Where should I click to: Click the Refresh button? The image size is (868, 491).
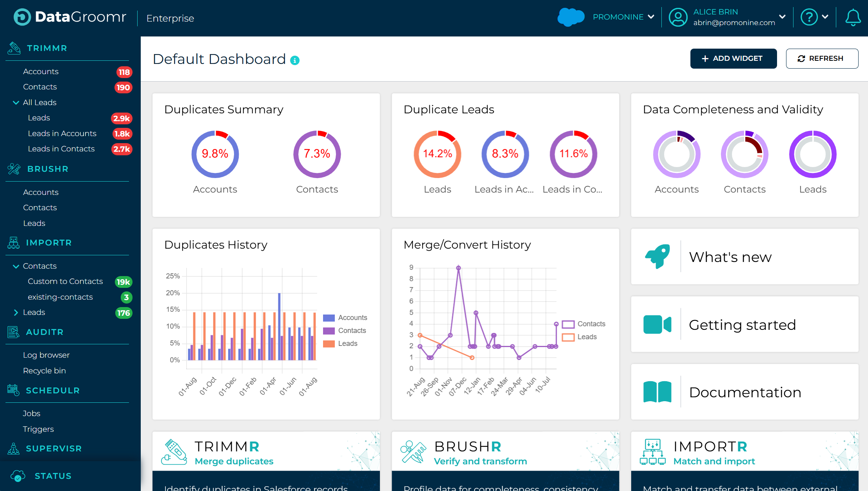822,58
